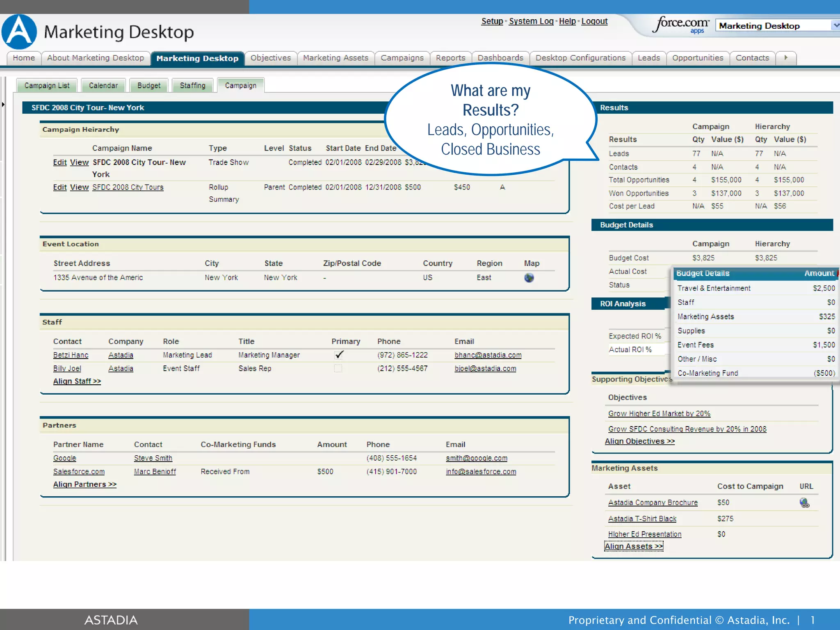Open the event location map globe icon
This screenshot has width=840, height=630.
pyautogui.click(x=529, y=278)
